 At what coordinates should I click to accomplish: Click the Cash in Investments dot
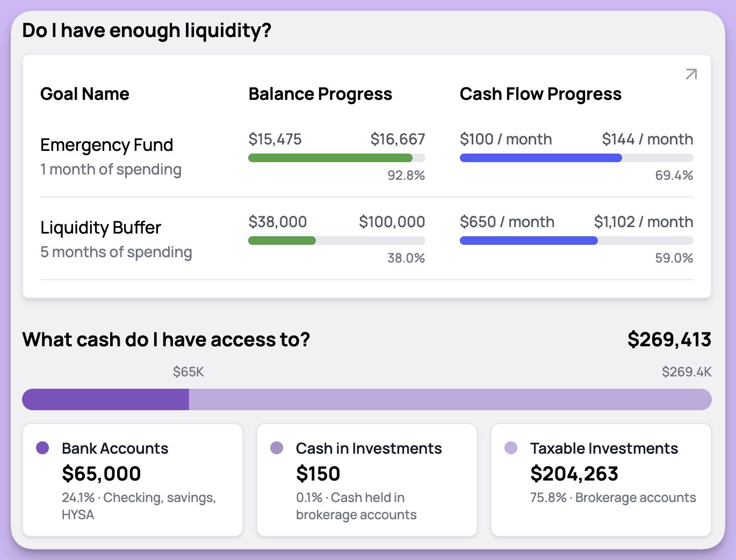277,448
